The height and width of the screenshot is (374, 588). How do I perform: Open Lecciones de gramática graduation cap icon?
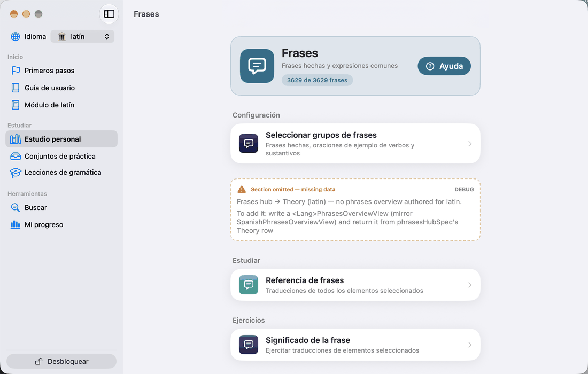point(16,173)
